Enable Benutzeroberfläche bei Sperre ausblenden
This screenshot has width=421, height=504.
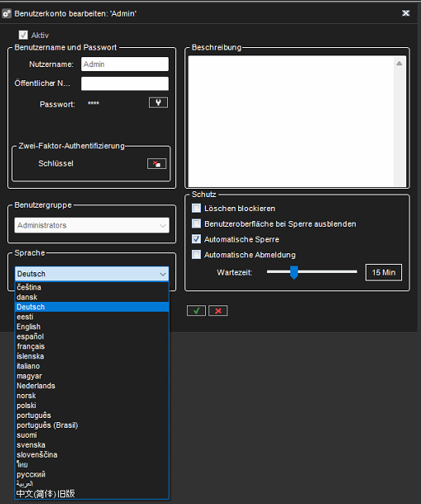coord(196,223)
